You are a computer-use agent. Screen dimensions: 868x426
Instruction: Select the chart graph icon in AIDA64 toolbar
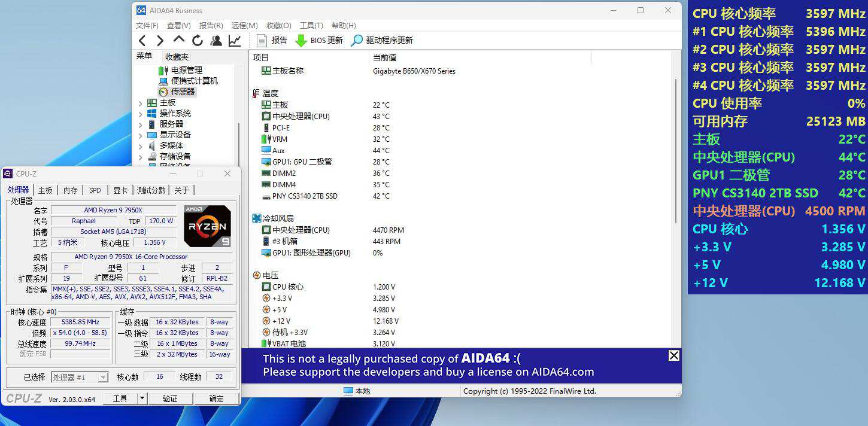[234, 40]
